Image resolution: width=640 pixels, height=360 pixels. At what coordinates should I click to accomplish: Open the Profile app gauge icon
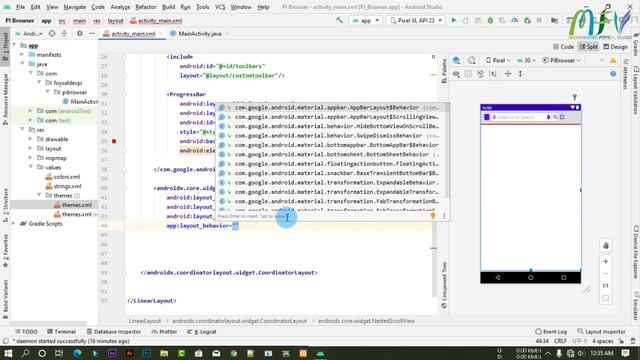click(x=515, y=20)
